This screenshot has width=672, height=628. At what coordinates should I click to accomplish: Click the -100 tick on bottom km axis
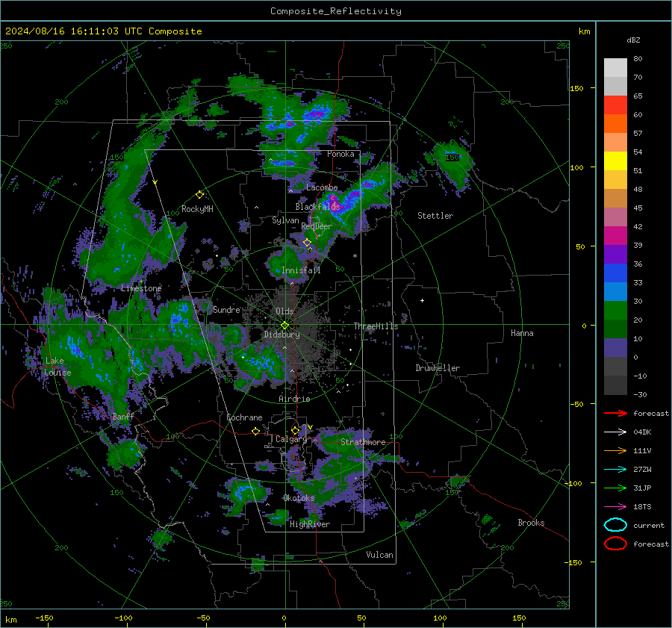click(123, 618)
